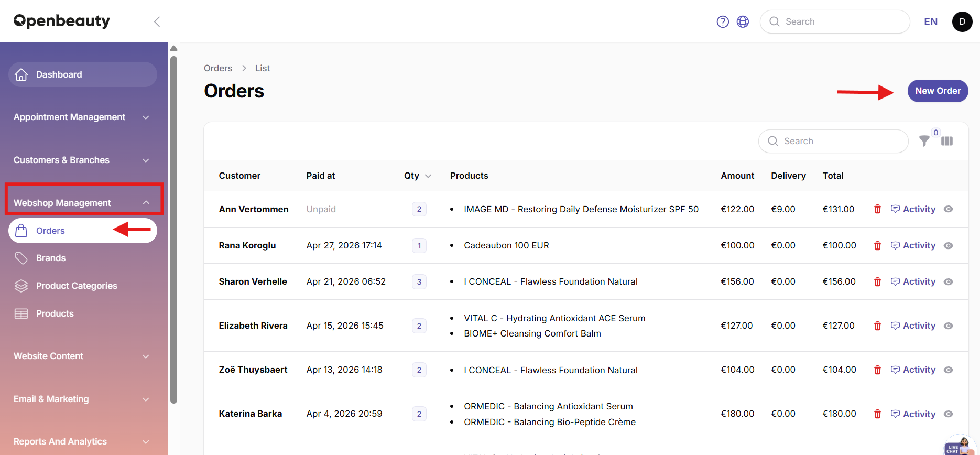The width and height of the screenshot is (980, 455).
Task: Click the Total column header
Action: pyautogui.click(x=833, y=176)
